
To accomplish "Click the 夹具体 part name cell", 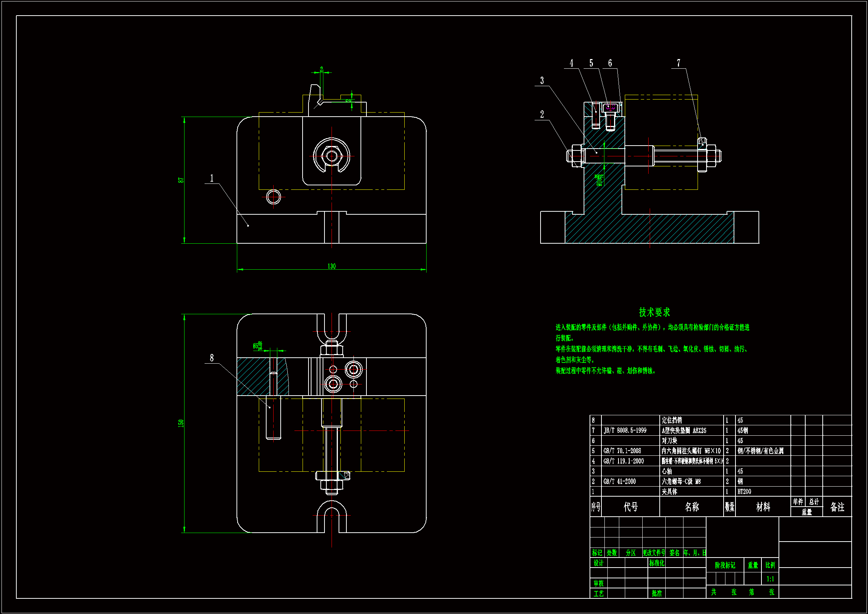I will pyautogui.click(x=669, y=491).
